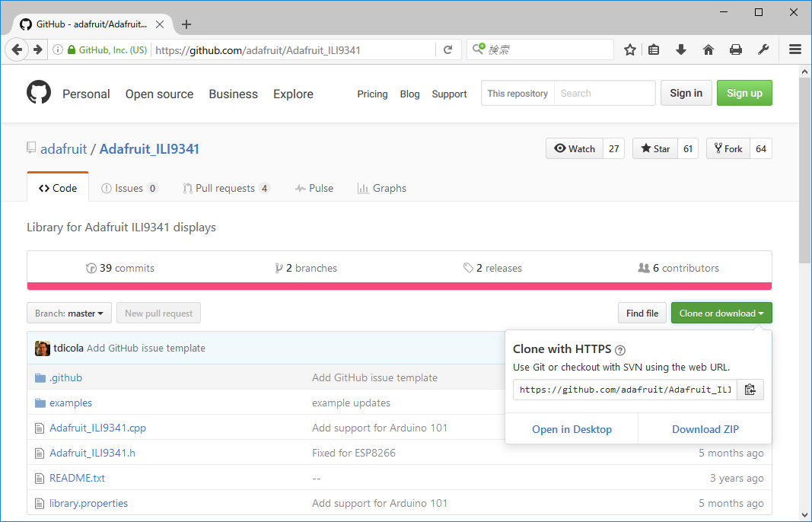Open the Blog link
The width and height of the screenshot is (812, 522).
pos(409,94)
